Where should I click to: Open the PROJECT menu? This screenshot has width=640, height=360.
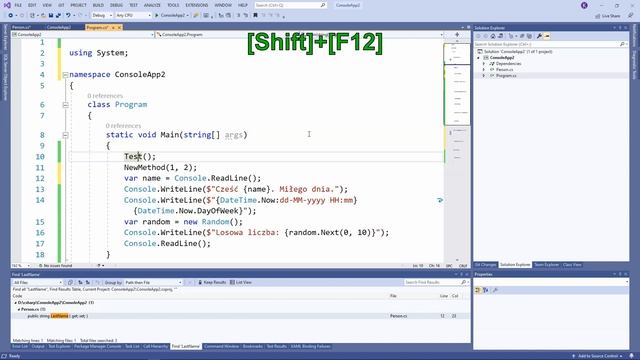[x=78, y=5]
